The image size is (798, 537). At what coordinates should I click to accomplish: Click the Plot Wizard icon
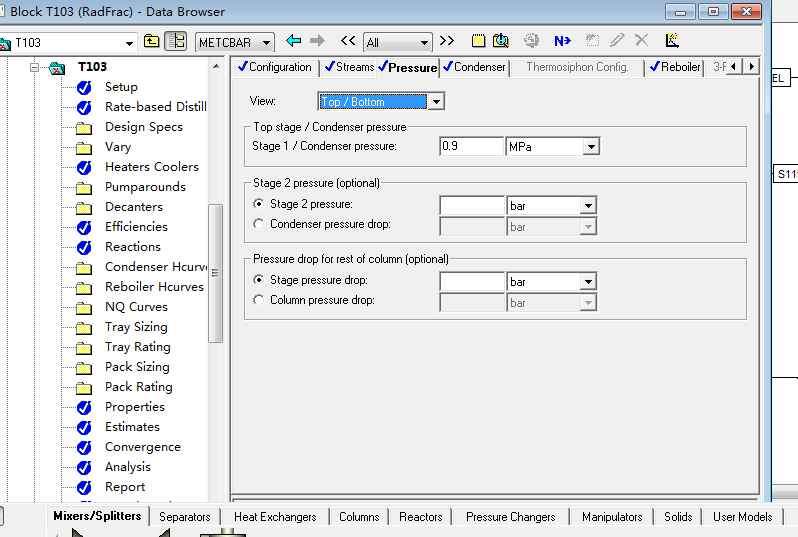coord(672,41)
